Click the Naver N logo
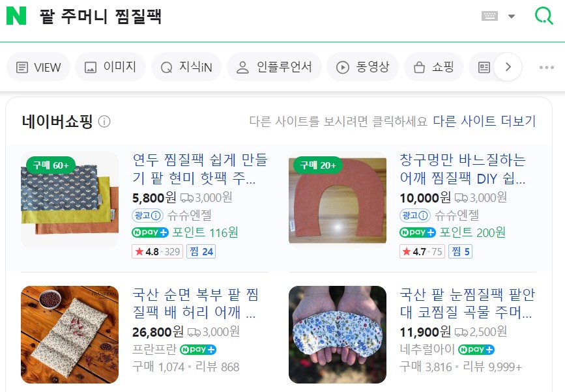 (15, 15)
